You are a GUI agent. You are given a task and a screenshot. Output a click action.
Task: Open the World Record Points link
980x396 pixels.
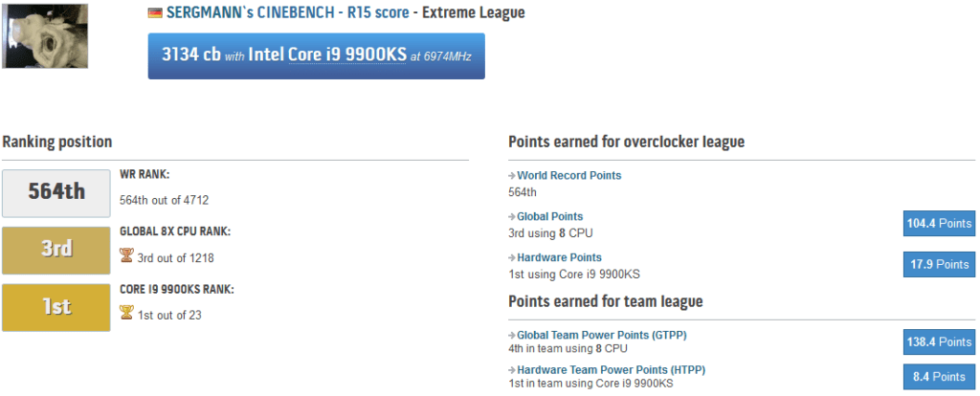(569, 176)
